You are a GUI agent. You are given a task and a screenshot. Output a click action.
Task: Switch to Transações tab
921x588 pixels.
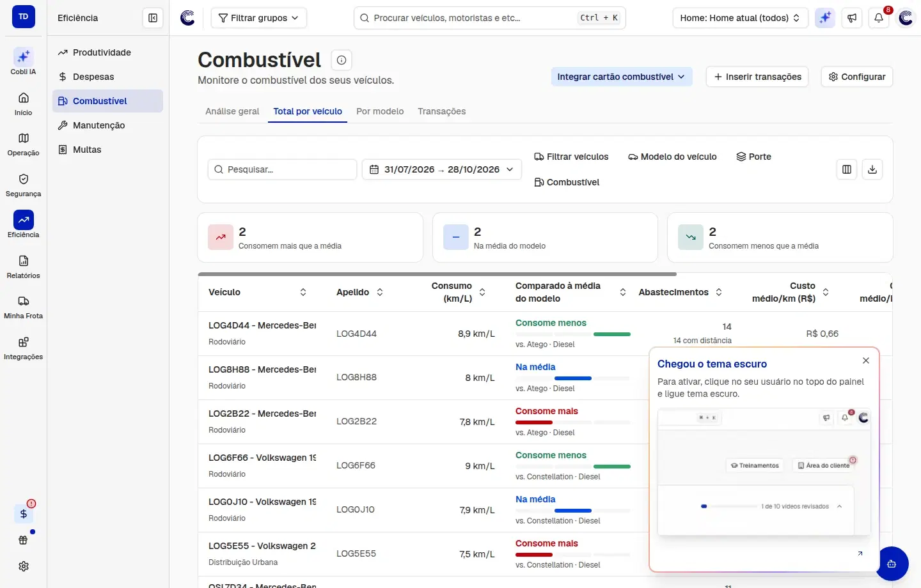click(442, 111)
